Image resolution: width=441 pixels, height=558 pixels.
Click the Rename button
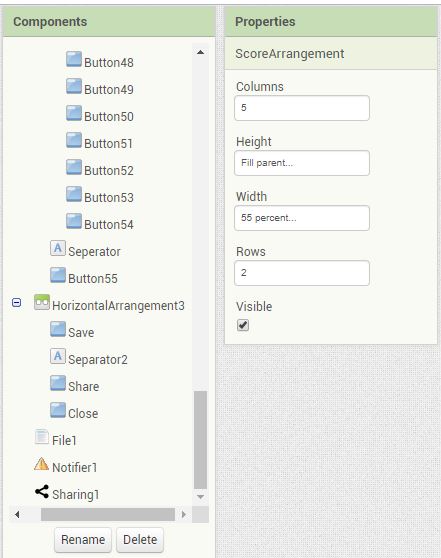(x=83, y=540)
